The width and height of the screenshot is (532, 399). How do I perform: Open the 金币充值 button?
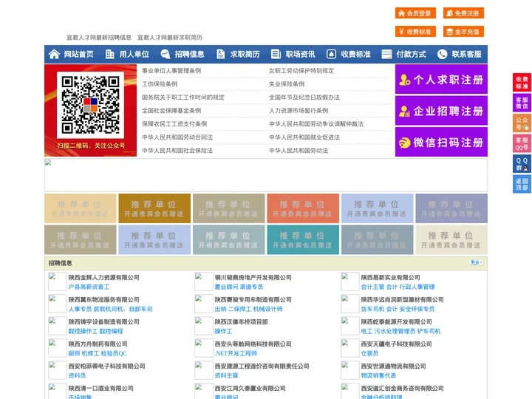(463, 32)
